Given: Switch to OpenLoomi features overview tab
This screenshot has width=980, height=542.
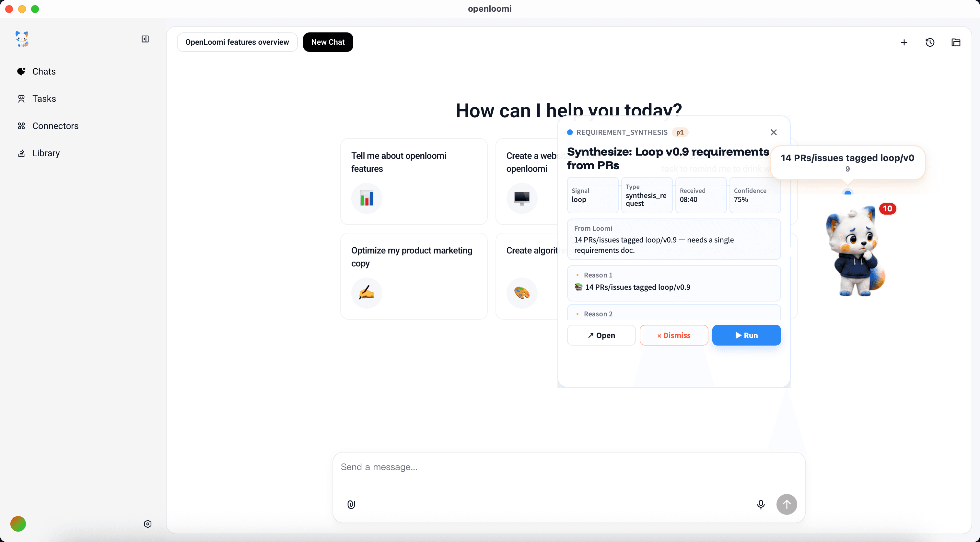Looking at the screenshot, I should pos(237,42).
